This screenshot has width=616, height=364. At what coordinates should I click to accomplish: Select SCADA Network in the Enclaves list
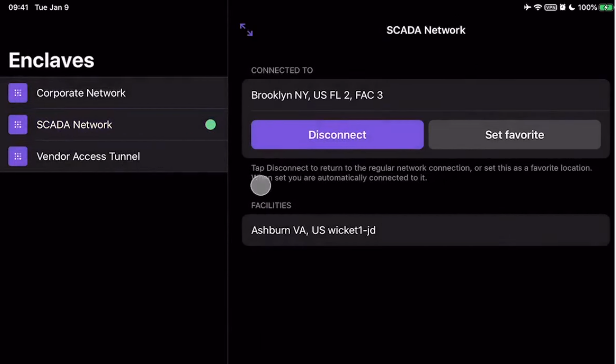click(74, 125)
